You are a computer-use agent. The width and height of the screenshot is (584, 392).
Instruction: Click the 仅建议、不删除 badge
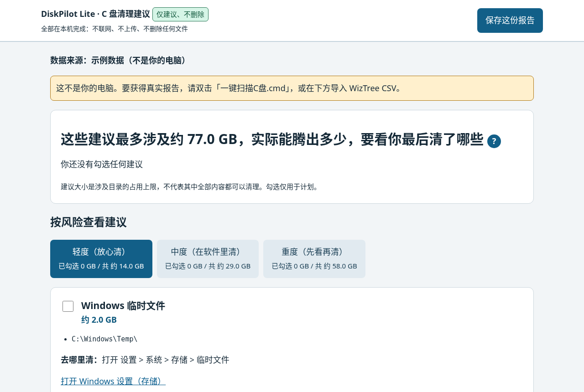[180, 14]
